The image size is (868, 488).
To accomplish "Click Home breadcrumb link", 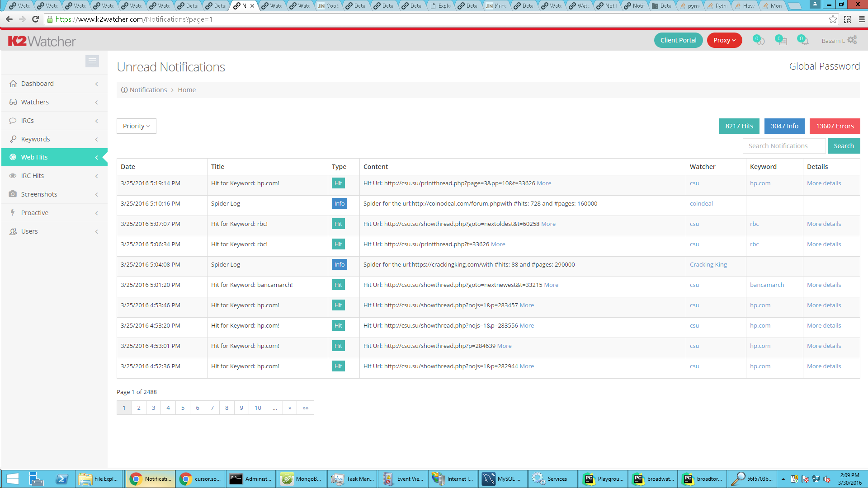I will click(187, 90).
